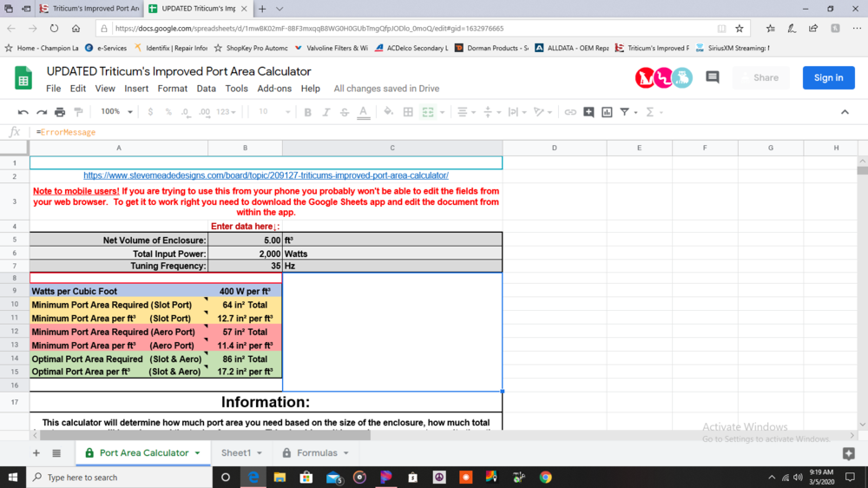Add page to favorites star icon

(739, 29)
